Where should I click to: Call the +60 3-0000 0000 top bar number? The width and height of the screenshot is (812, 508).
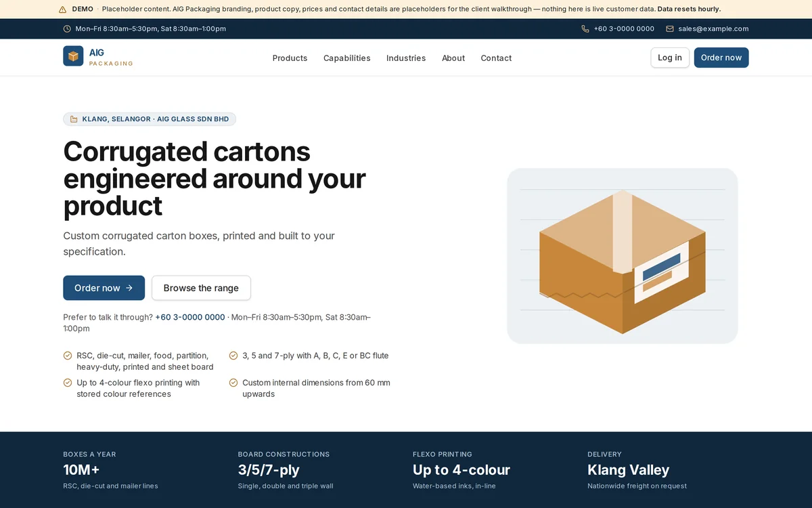[x=624, y=28]
